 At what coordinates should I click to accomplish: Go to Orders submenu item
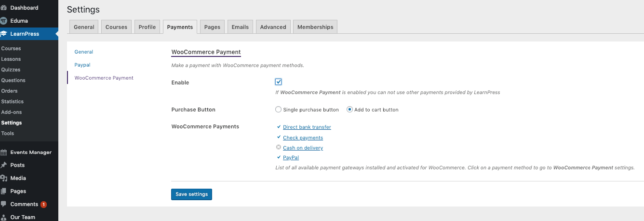pos(10,91)
